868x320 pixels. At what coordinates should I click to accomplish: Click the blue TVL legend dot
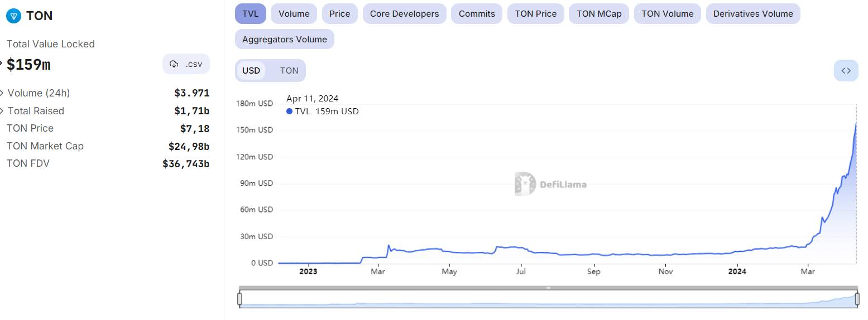click(x=289, y=111)
